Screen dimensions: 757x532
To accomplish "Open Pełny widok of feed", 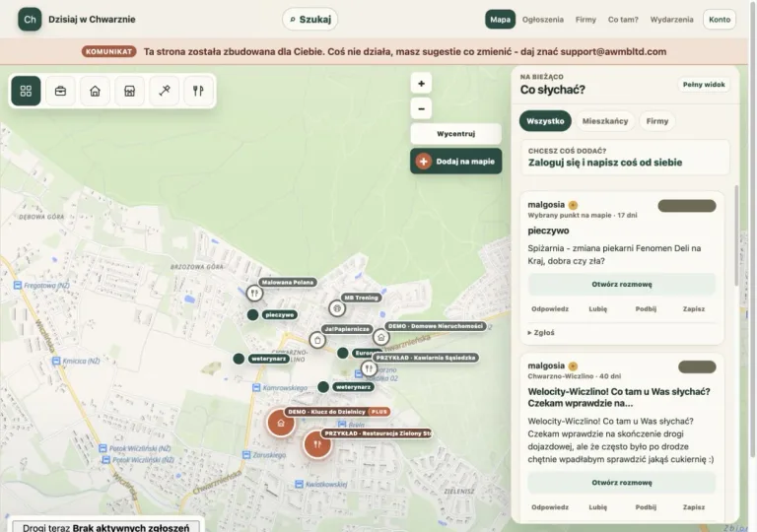I will coord(704,85).
